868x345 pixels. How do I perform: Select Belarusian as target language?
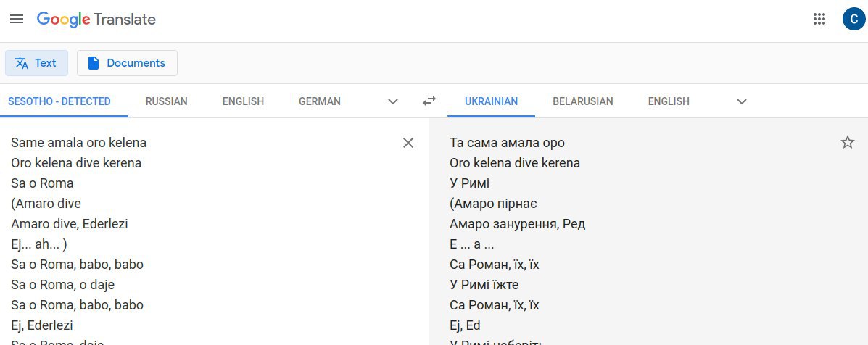(x=583, y=101)
